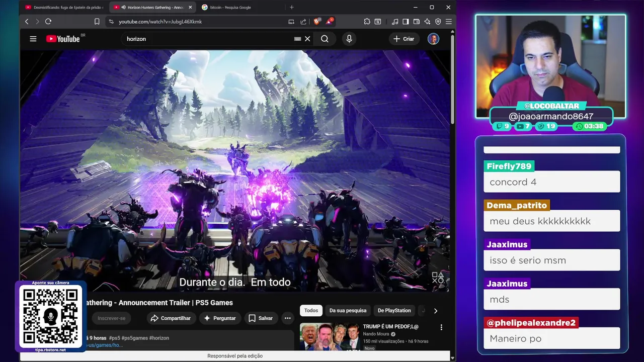Image resolution: width=644 pixels, height=362 pixels.
Task: Close the Horizon Hunters Gathering tab
Action: click(190, 8)
